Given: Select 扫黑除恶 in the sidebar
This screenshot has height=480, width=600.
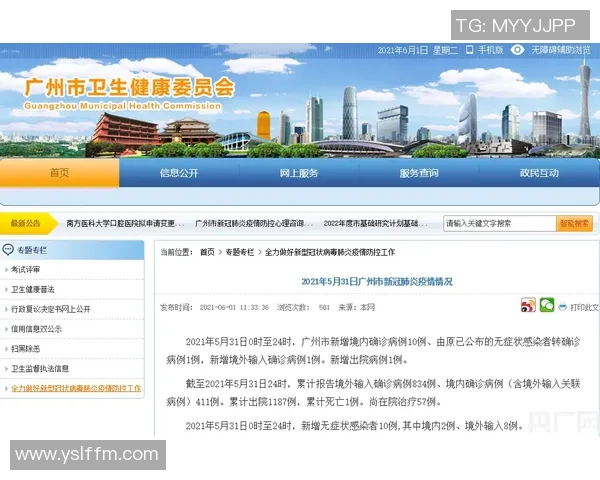Looking at the screenshot, I should click(x=25, y=349).
